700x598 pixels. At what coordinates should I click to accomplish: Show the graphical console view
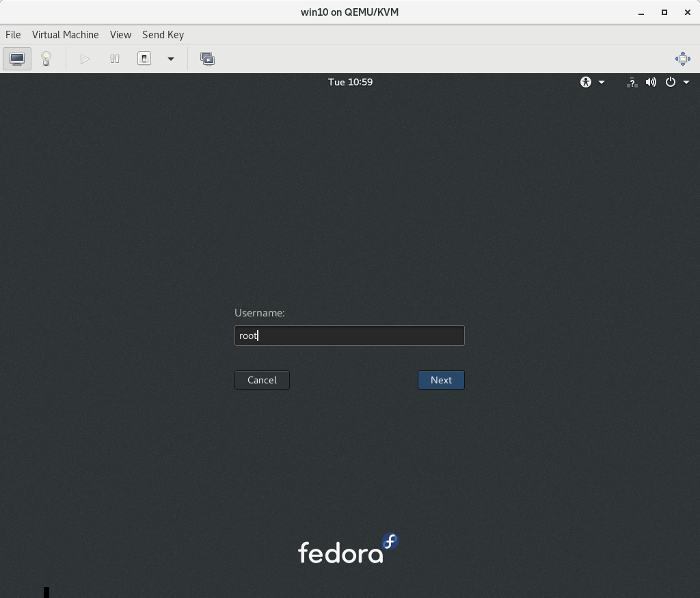click(x=17, y=59)
